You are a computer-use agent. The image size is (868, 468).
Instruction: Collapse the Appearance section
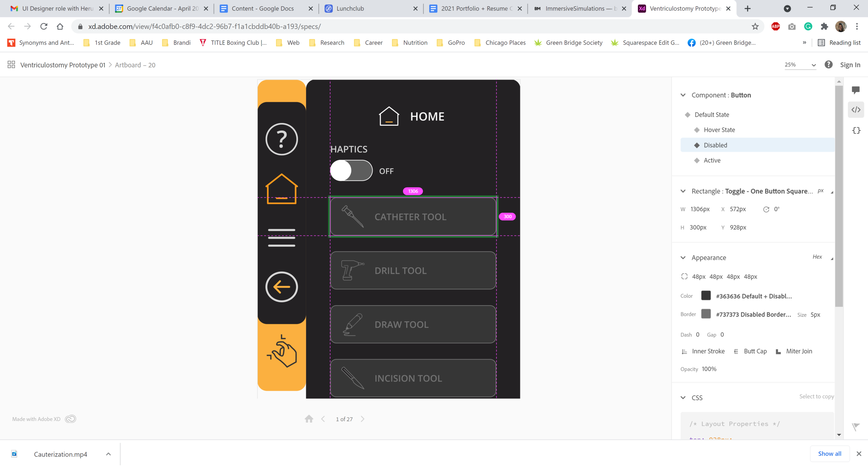click(683, 258)
